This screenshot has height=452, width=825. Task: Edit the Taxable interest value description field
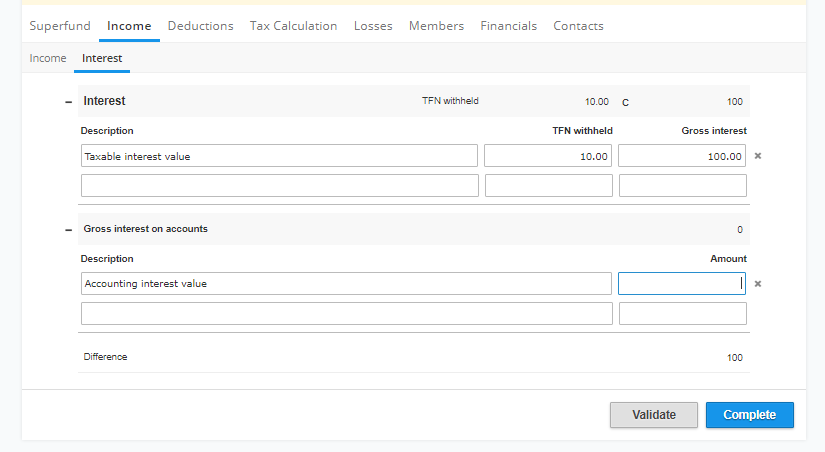[x=279, y=156]
